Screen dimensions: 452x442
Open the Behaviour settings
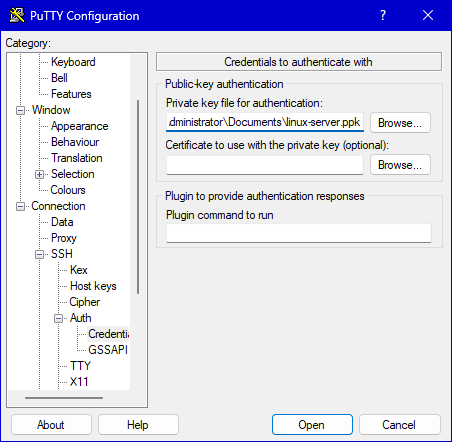tap(75, 142)
